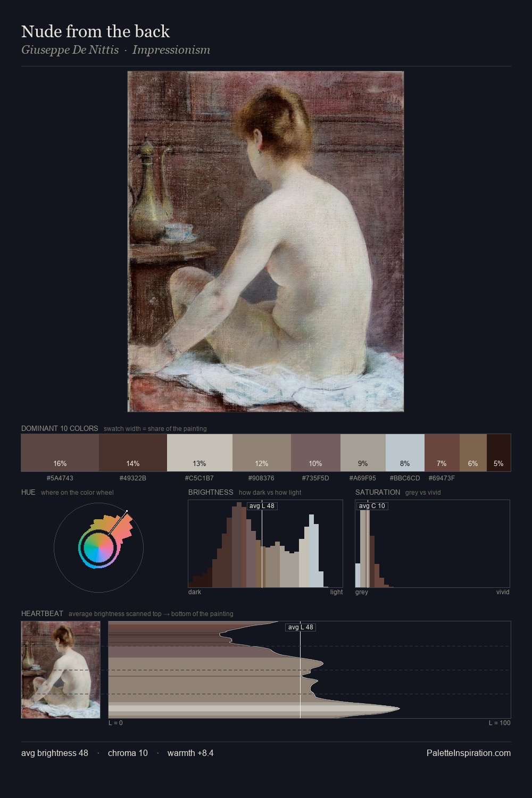Click the 'chroma 10' footer text
Image resolution: width=532 pixels, height=798 pixels.
pyautogui.click(x=128, y=753)
